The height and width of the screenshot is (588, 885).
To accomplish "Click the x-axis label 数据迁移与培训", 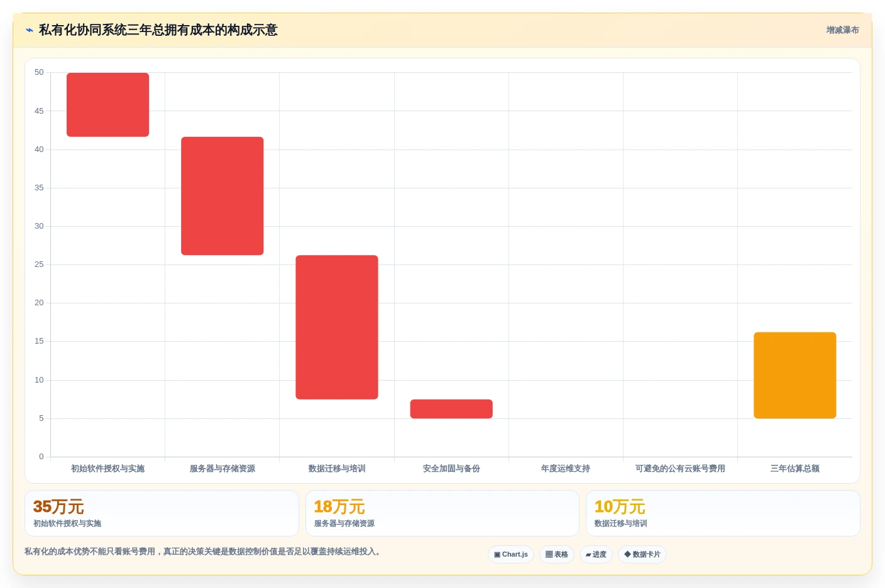I will (337, 469).
